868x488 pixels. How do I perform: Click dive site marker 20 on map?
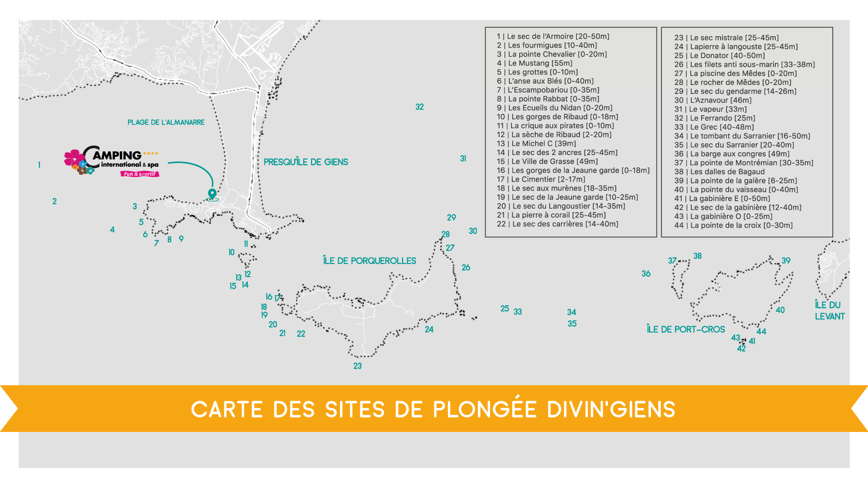point(273,324)
